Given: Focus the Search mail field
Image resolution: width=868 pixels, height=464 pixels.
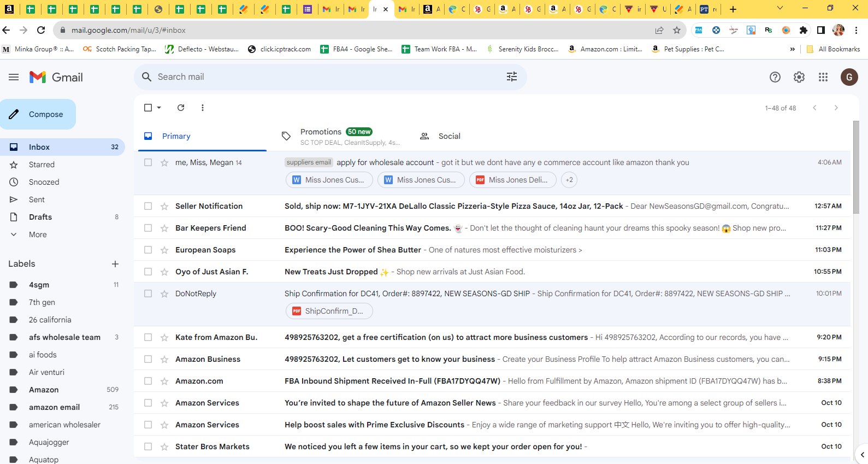Looking at the screenshot, I should click(x=330, y=77).
